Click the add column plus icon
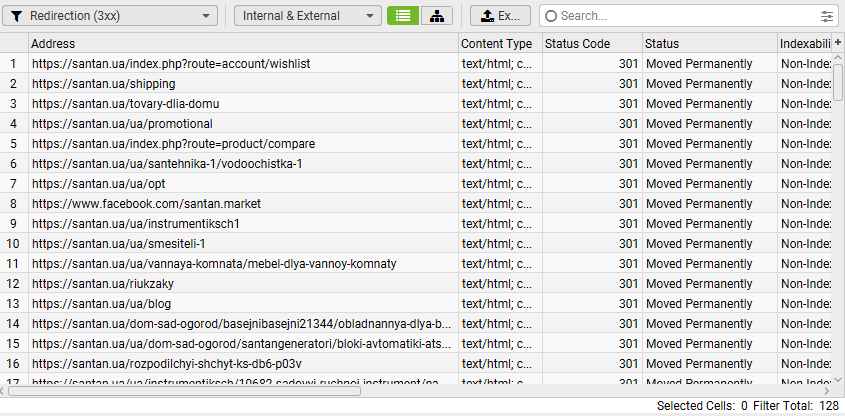845x416 pixels. coord(838,43)
